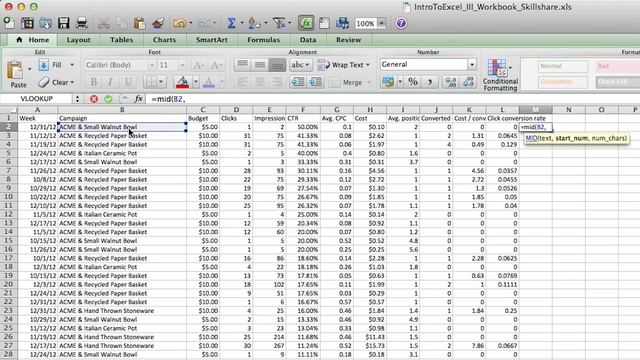This screenshot has width=640, height=360.
Task: Cancel formula entry with red X
Action: [x=94, y=99]
